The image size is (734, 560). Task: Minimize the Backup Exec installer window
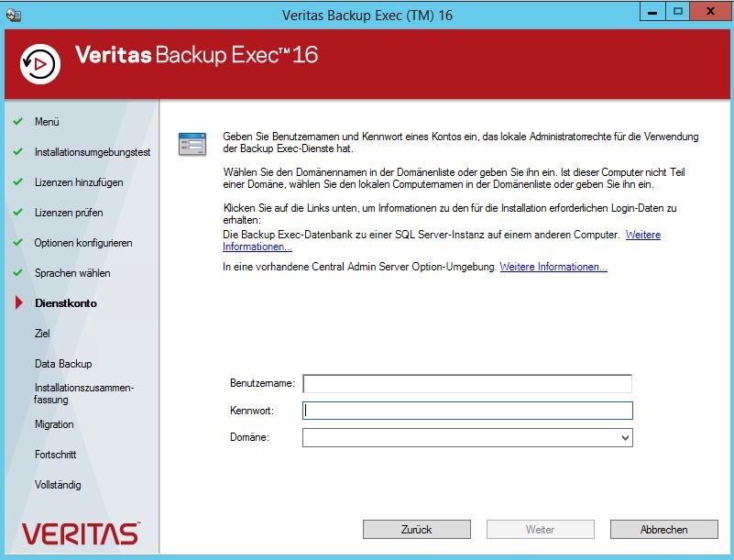click(652, 12)
